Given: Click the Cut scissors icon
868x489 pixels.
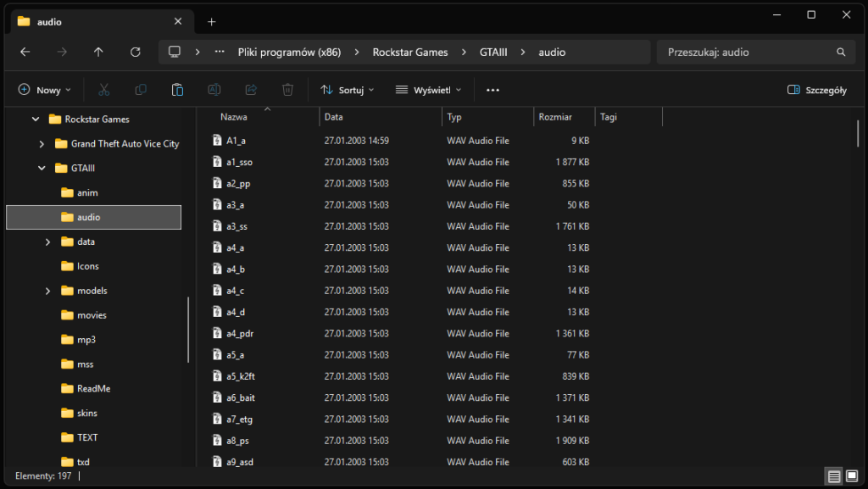Looking at the screenshot, I should click(104, 90).
